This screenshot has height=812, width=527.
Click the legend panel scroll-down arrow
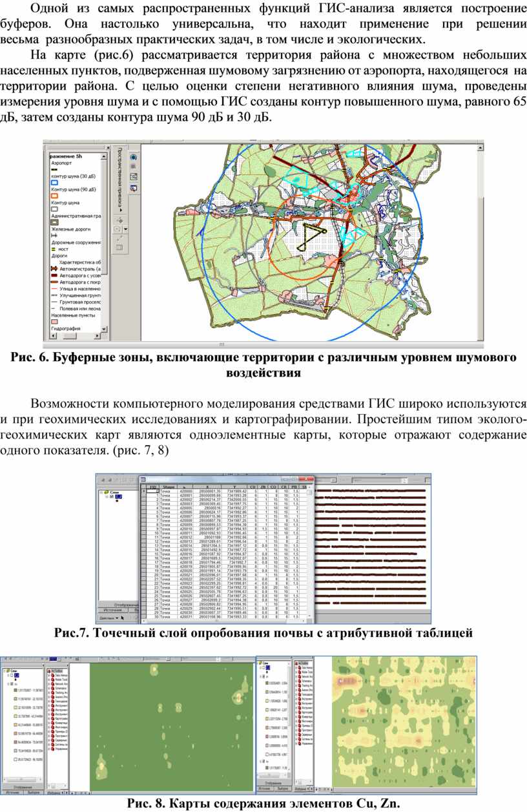[104, 329]
